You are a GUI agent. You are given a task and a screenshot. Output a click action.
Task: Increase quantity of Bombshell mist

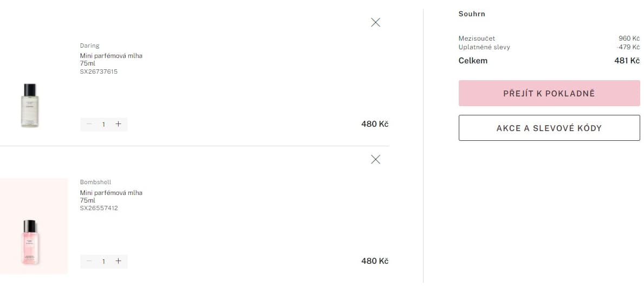click(x=118, y=261)
